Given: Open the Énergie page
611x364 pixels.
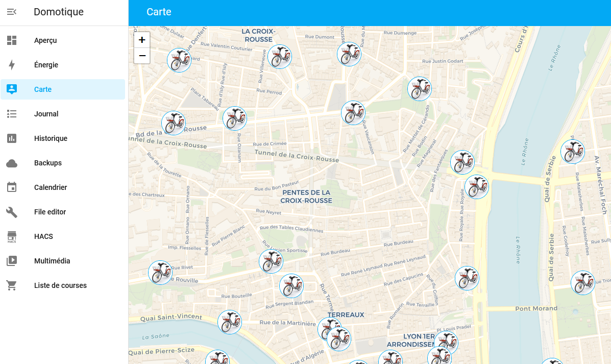Looking at the screenshot, I should [63, 65].
